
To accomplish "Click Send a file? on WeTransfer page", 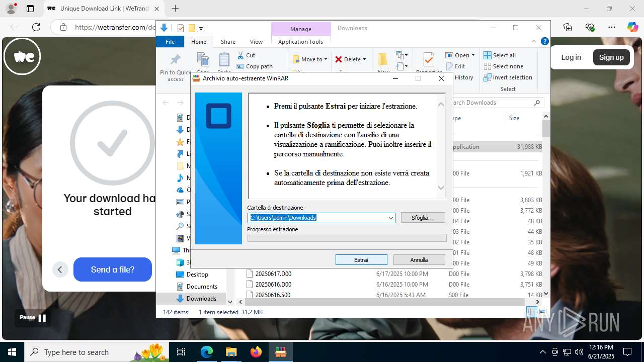I will coord(113,269).
